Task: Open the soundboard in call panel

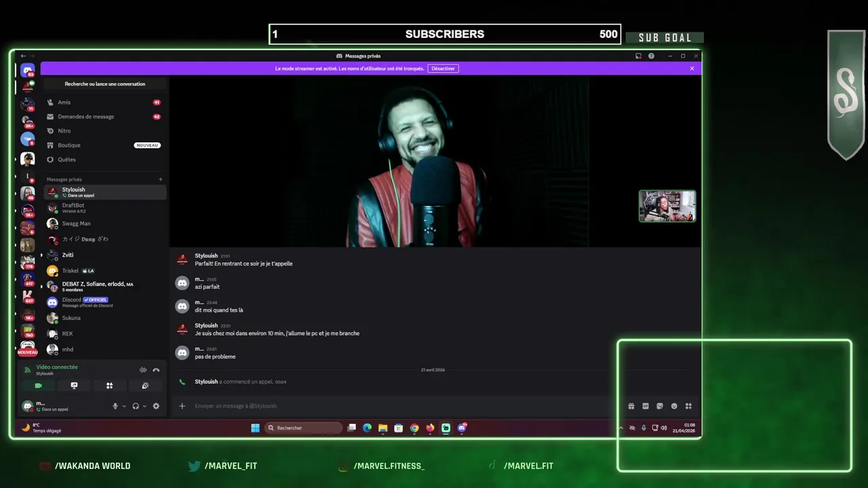Action: pyautogui.click(x=145, y=386)
